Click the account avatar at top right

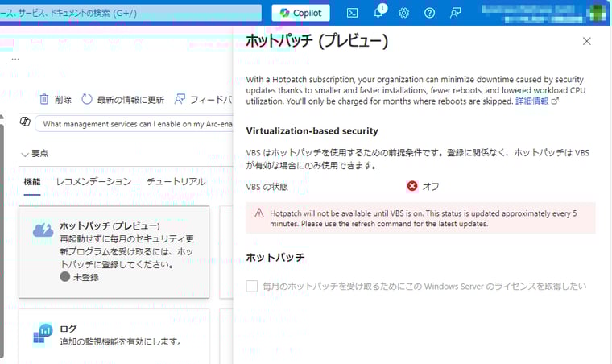[x=597, y=13]
